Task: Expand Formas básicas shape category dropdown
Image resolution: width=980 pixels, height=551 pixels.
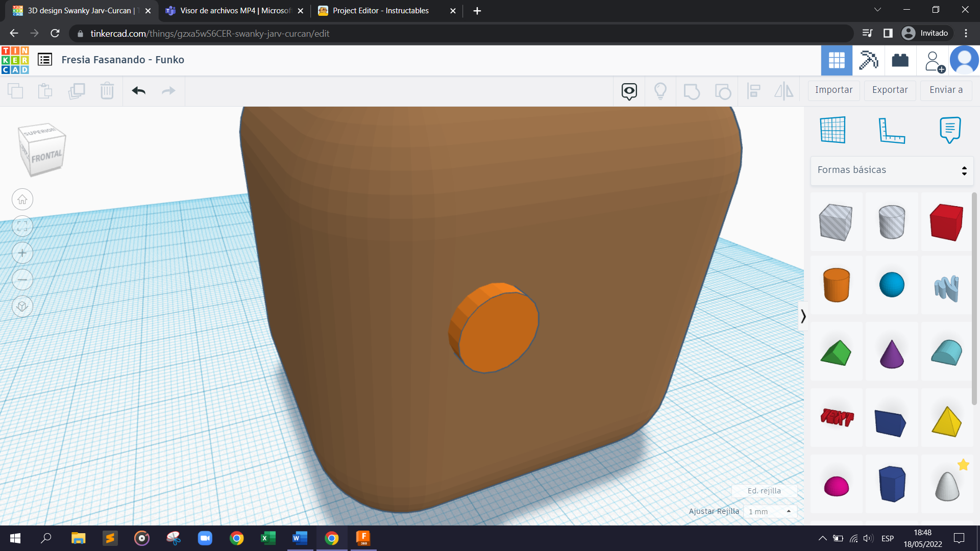Action: click(x=892, y=170)
